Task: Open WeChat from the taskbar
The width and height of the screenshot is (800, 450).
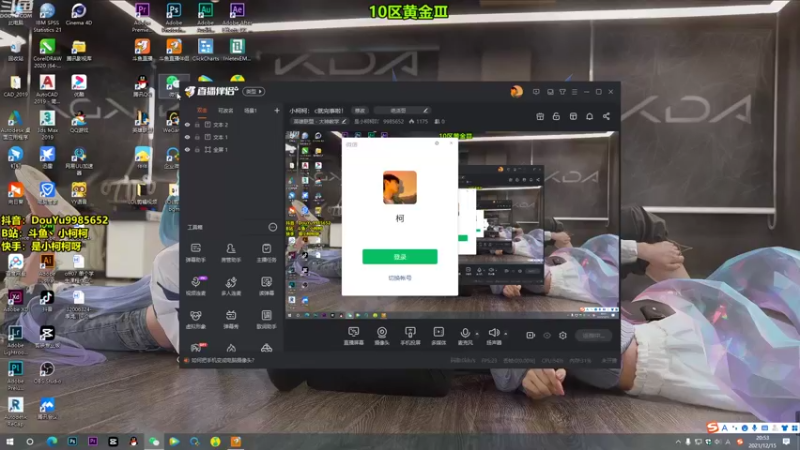Action: pos(154,442)
